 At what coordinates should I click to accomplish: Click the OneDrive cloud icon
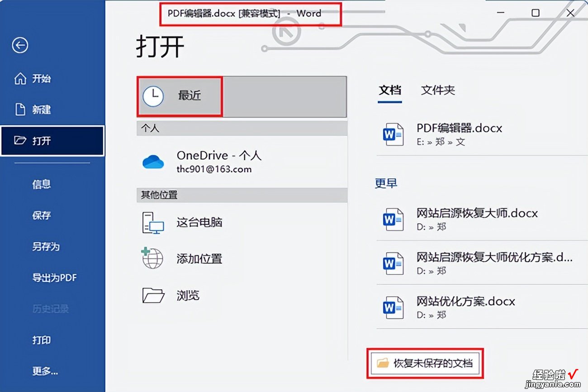point(153,162)
